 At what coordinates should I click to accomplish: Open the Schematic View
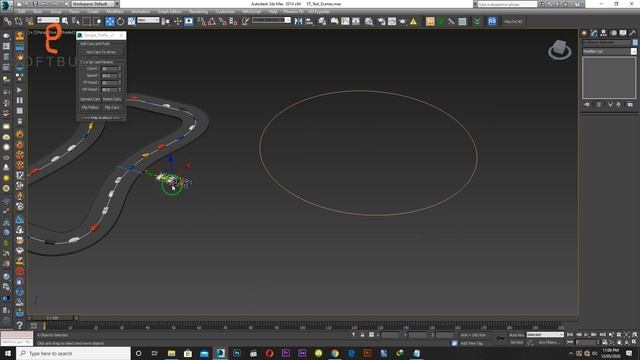pyautogui.click(x=356, y=21)
